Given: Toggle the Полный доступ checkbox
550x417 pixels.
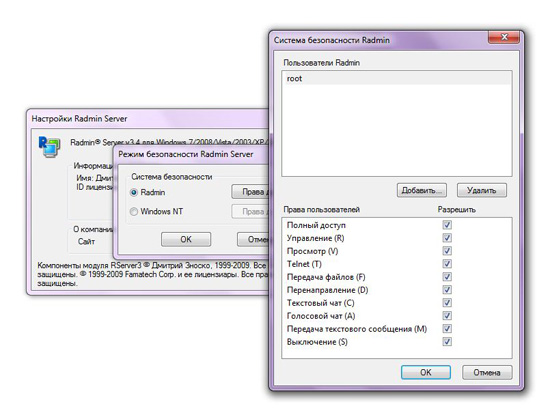Looking at the screenshot, I should (447, 225).
